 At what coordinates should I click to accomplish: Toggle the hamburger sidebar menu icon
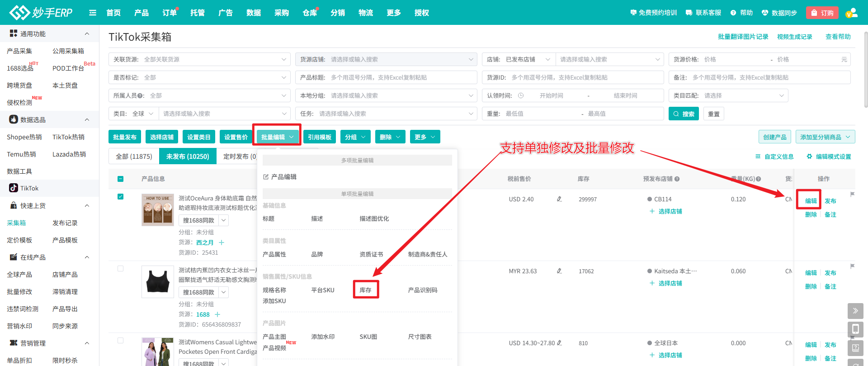93,13
